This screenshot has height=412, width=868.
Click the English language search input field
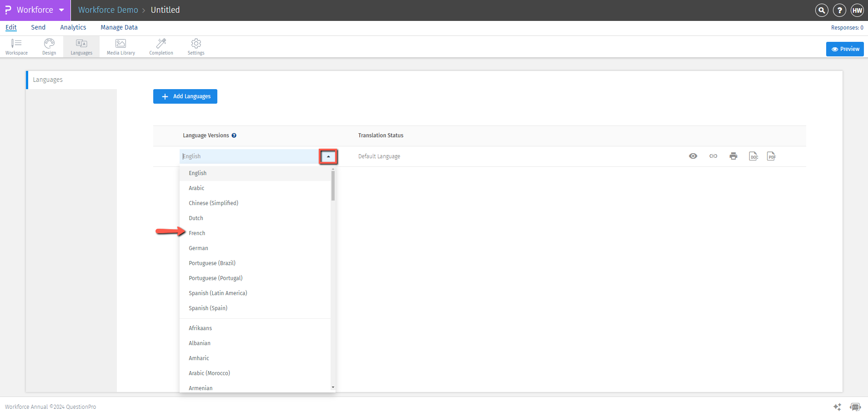(x=249, y=156)
